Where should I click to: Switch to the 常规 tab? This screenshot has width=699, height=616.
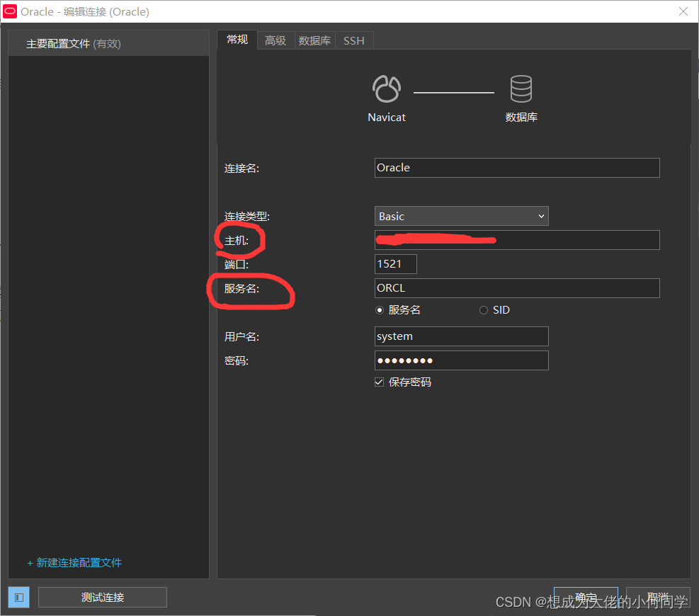(x=237, y=40)
